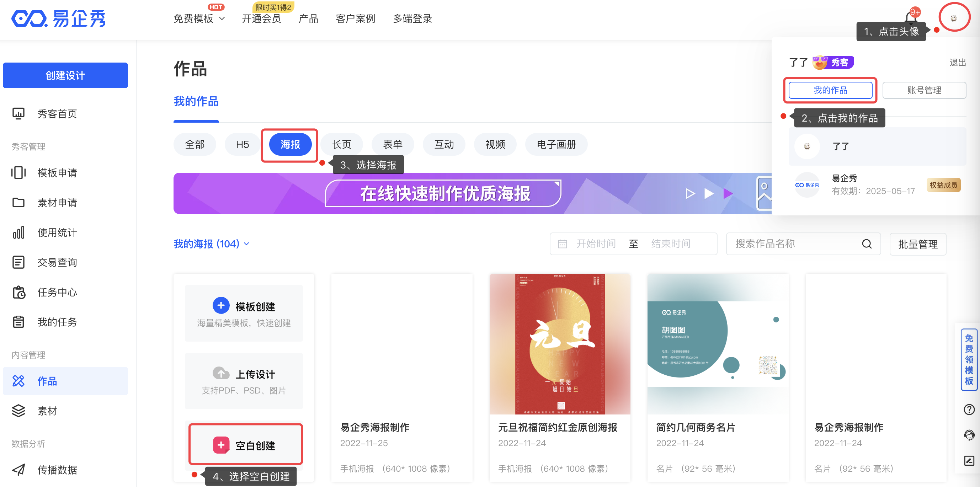
Task: Select the 海报 filter tab
Action: coord(290,144)
